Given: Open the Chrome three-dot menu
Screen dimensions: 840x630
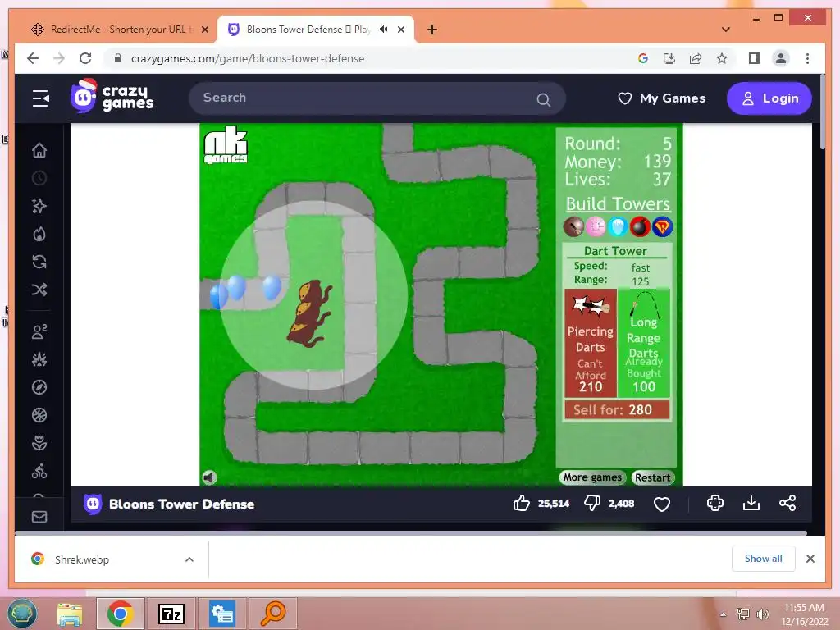Looking at the screenshot, I should pos(807,58).
